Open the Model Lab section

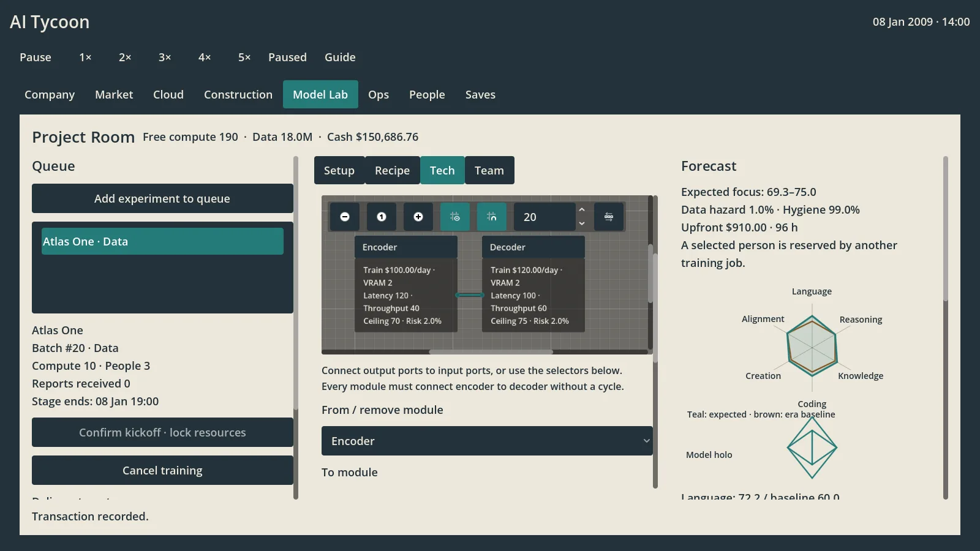[320, 94]
